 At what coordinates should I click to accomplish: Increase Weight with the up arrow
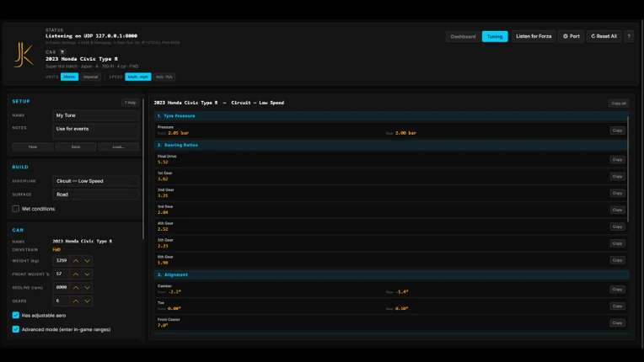(x=76, y=261)
